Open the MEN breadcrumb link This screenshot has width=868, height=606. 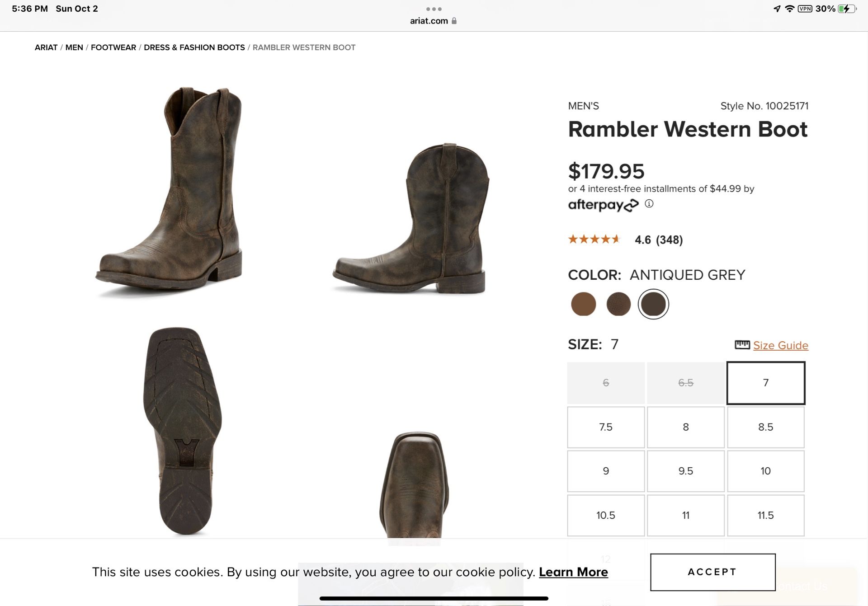[74, 47]
